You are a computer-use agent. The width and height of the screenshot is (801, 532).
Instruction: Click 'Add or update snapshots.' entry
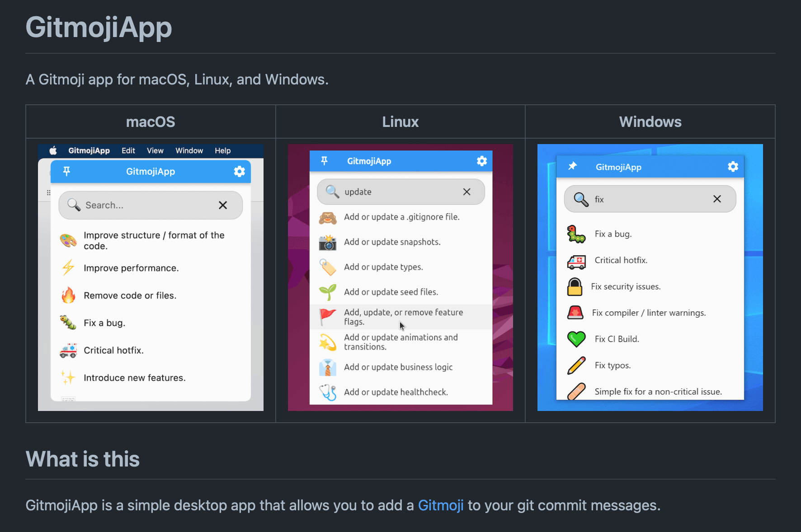click(x=392, y=242)
